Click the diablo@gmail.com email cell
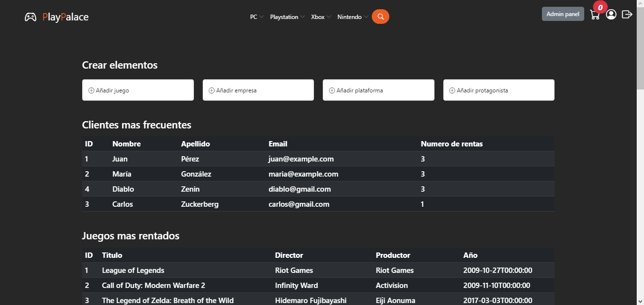This screenshot has width=644, height=305. [x=299, y=189]
